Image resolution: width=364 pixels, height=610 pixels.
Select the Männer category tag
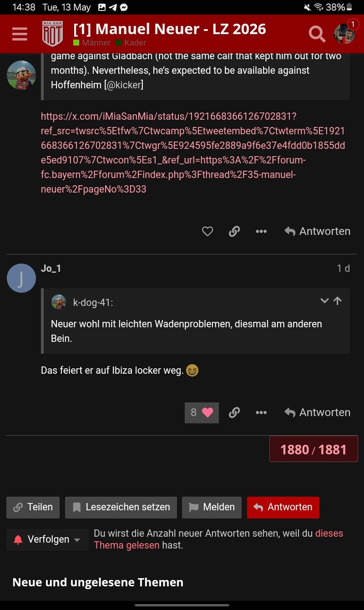[x=92, y=43]
